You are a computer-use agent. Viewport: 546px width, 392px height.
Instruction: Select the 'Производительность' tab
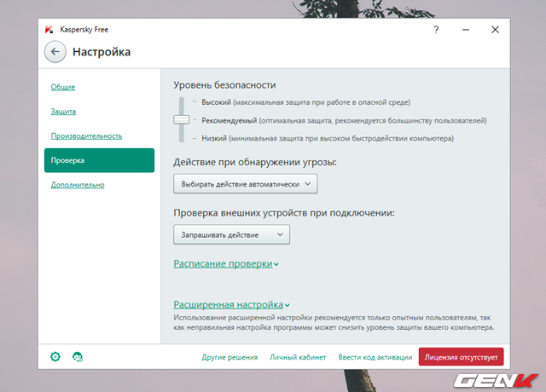point(86,136)
